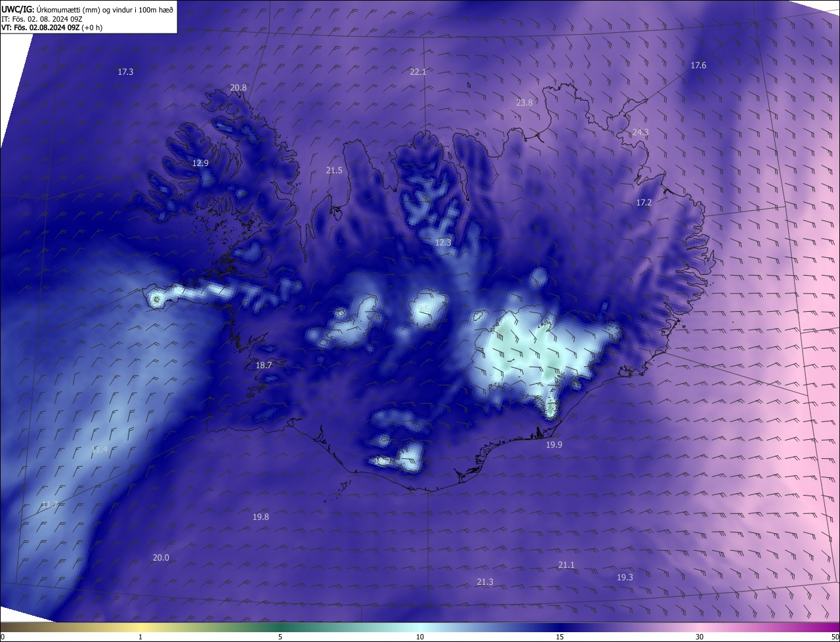
Task: Click the 21.1 value label
Action: click(566, 565)
